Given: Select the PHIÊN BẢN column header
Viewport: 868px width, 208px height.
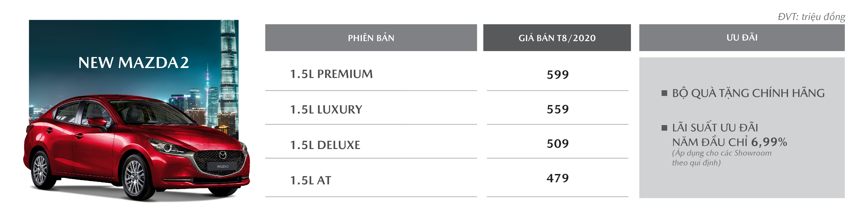Looking at the screenshot, I should coord(371,38).
